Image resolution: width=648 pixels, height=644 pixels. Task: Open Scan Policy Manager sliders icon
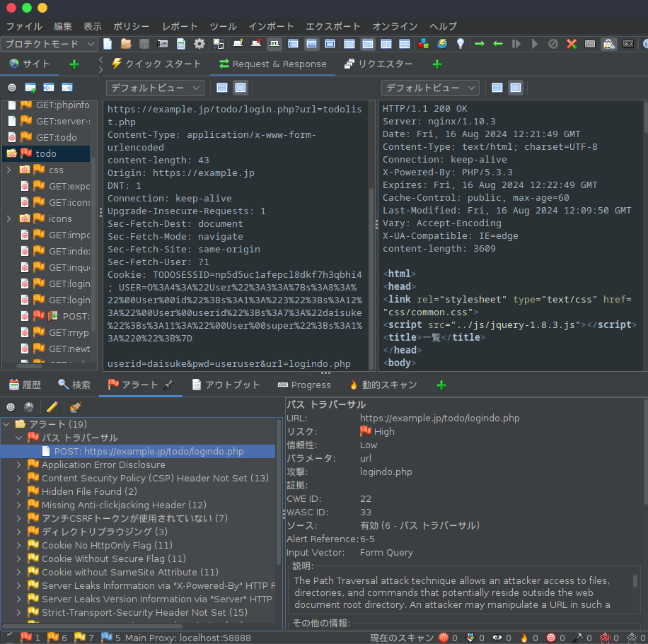590,44
